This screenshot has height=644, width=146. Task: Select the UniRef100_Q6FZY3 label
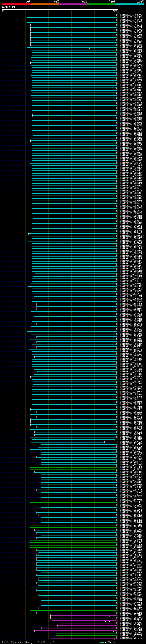pos(131,638)
